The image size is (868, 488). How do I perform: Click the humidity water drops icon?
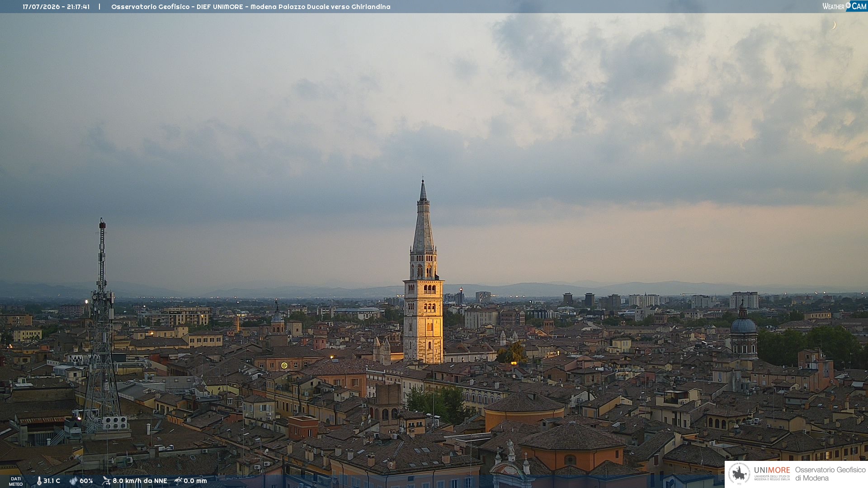coord(73,481)
